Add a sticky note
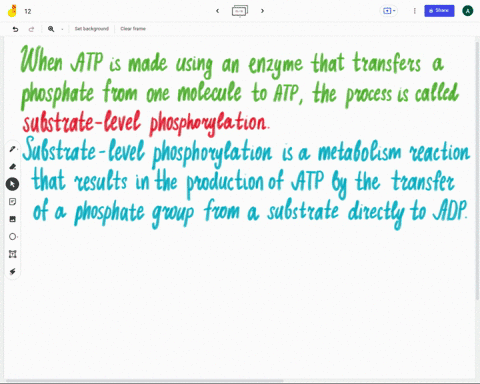480x384 pixels. coord(13,202)
